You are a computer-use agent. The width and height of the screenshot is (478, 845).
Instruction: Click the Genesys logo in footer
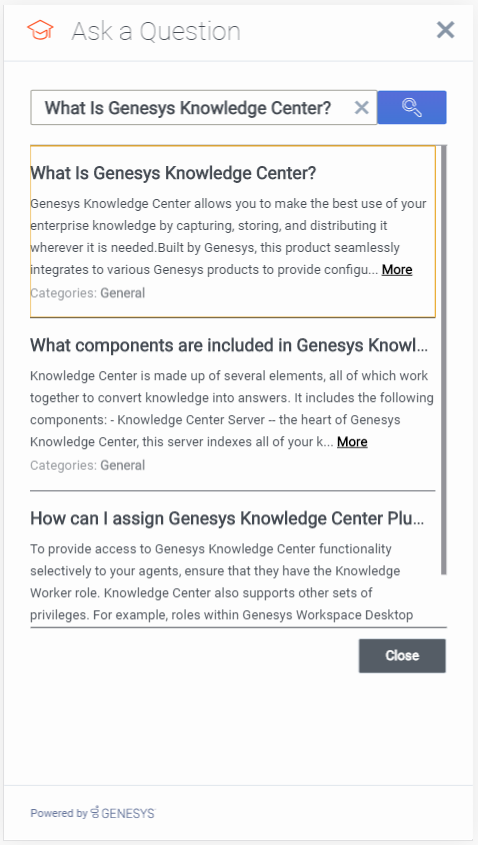point(123,813)
